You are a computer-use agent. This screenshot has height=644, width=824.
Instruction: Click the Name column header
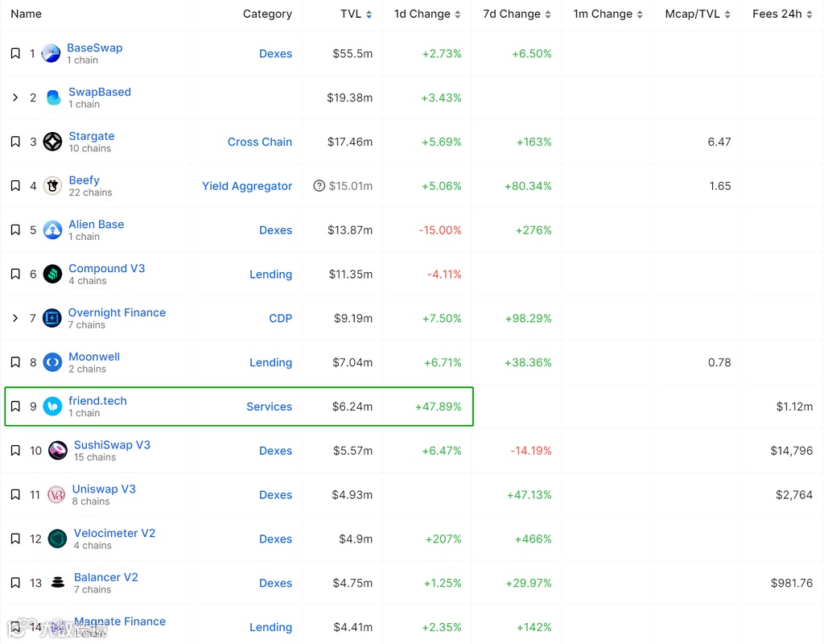(x=27, y=14)
